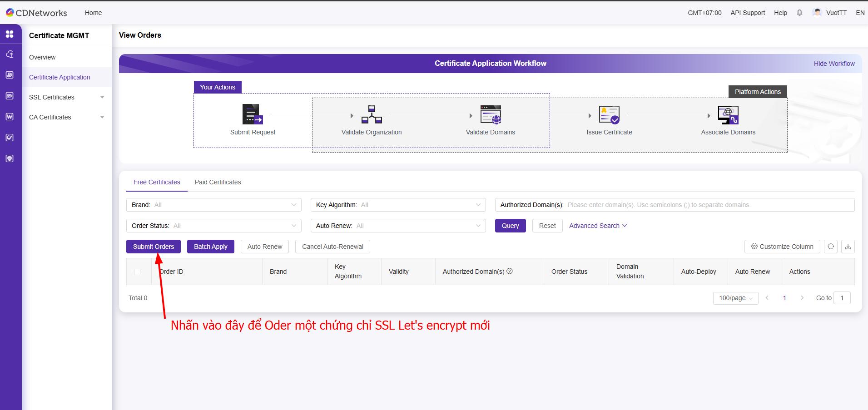Tick the select-all orders checkbox

137,272
